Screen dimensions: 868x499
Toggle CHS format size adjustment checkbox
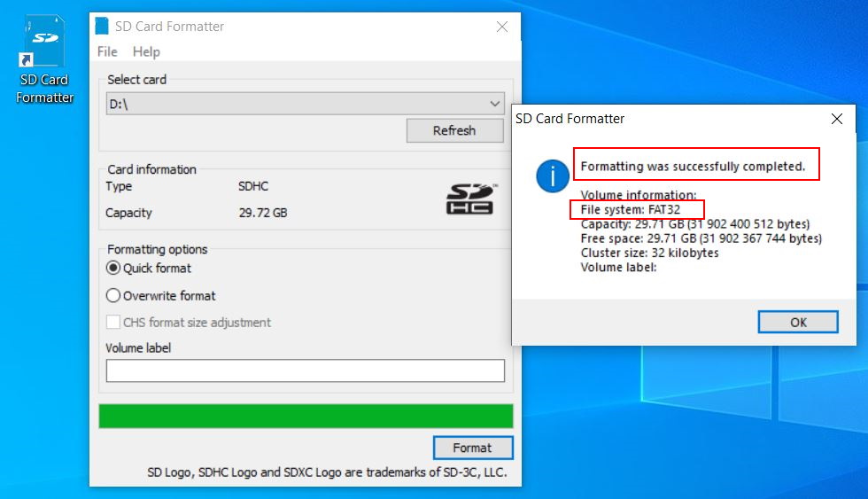point(113,323)
